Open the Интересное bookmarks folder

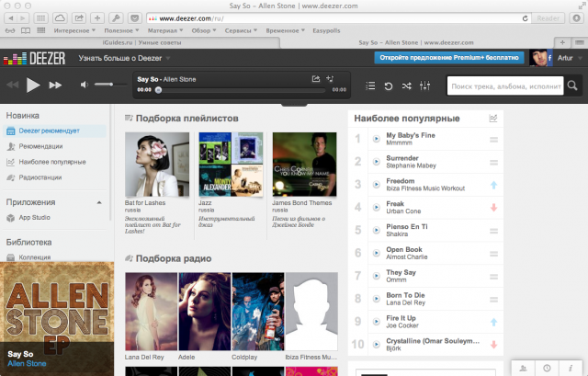(74, 30)
